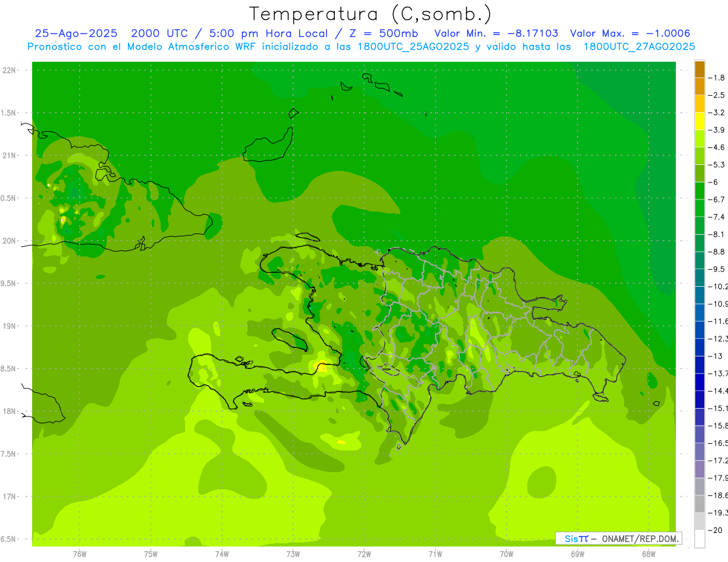Click the -9.5 colorbar value

(x=717, y=269)
